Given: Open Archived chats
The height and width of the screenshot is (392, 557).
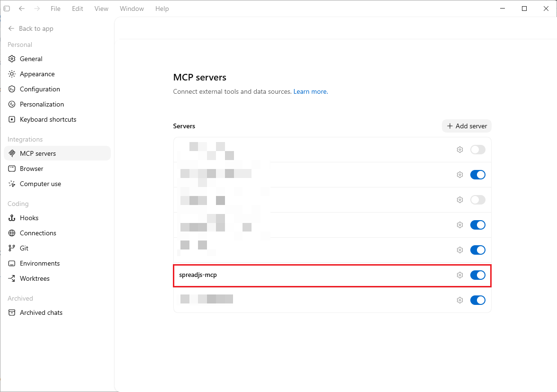Looking at the screenshot, I should 57,312.
